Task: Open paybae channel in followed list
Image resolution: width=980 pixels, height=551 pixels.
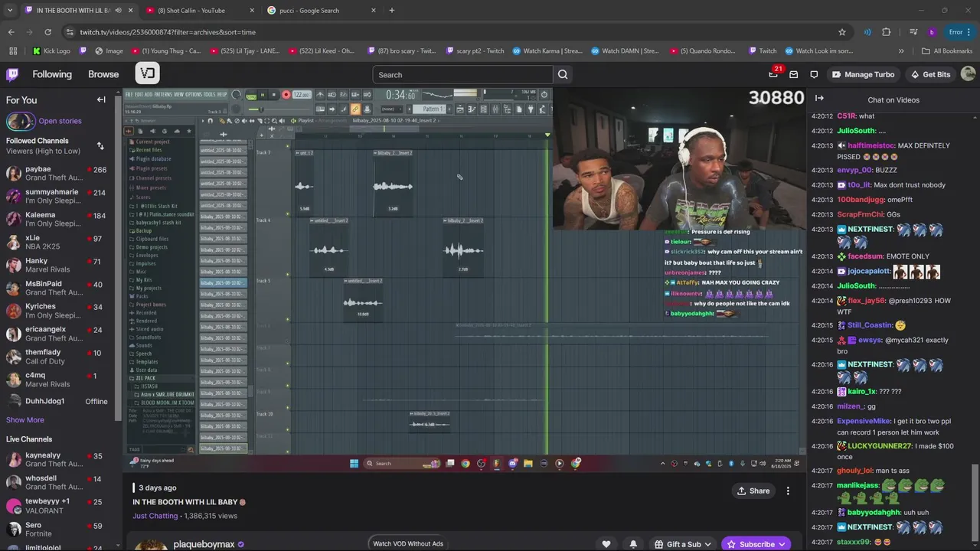Action: tap(57, 173)
